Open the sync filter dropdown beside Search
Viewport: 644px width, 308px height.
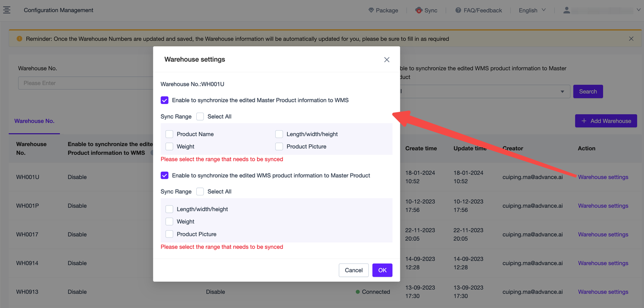(x=561, y=91)
